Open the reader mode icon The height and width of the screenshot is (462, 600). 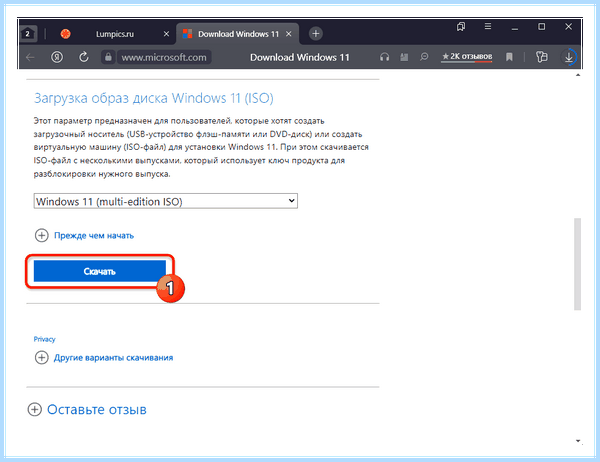(404, 57)
